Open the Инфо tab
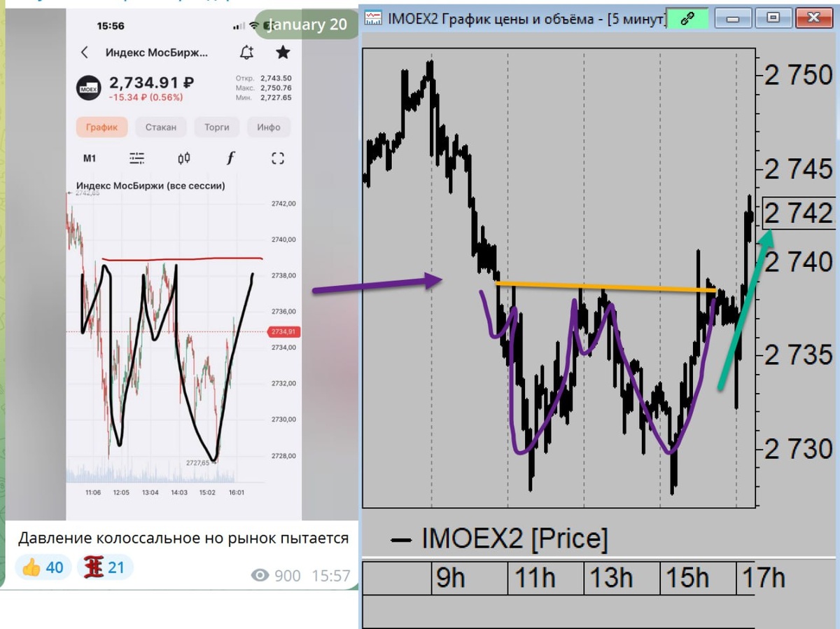The image size is (840, 629). point(268,127)
